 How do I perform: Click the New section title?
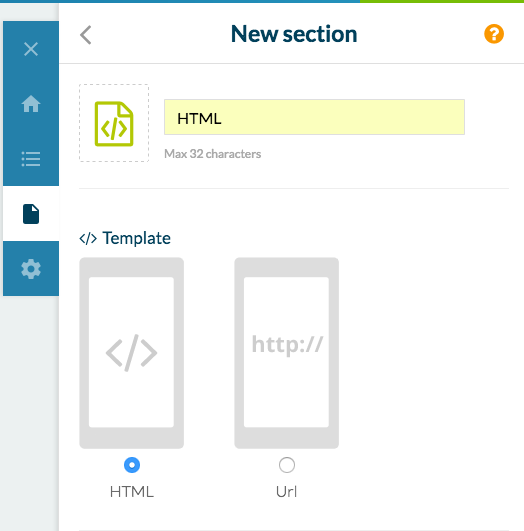(x=294, y=34)
